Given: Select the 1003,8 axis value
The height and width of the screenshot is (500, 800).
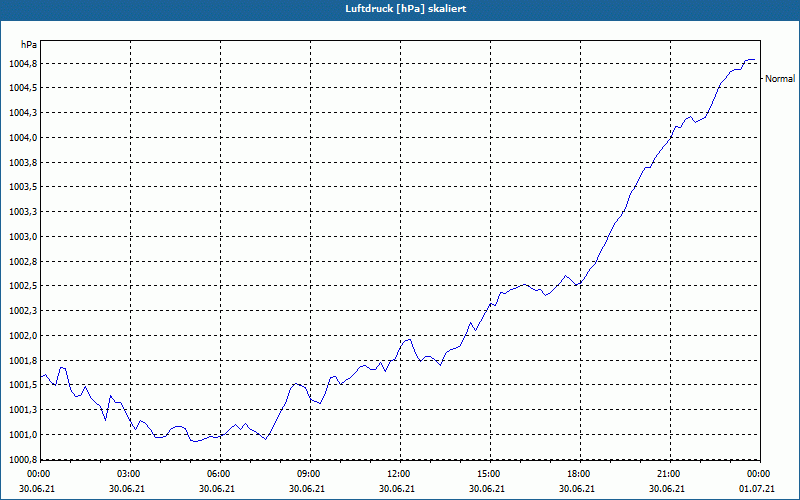Looking at the screenshot, I should (23, 163).
